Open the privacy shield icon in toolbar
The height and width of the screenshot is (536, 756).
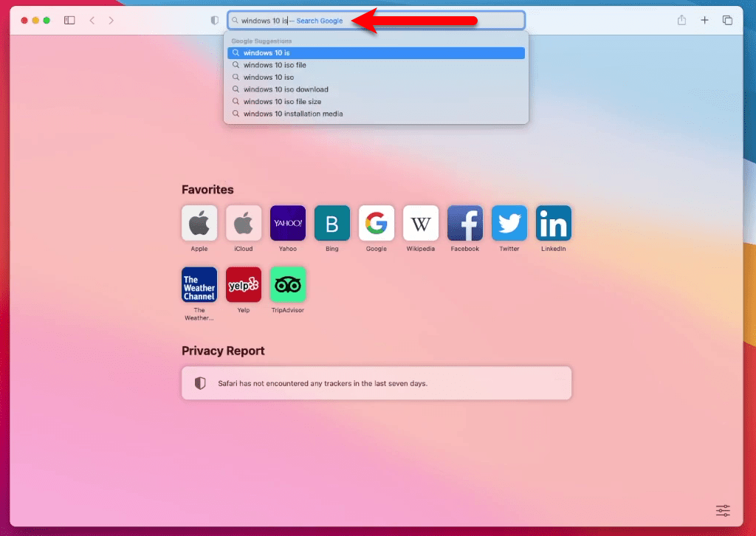click(x=215, y=20)
